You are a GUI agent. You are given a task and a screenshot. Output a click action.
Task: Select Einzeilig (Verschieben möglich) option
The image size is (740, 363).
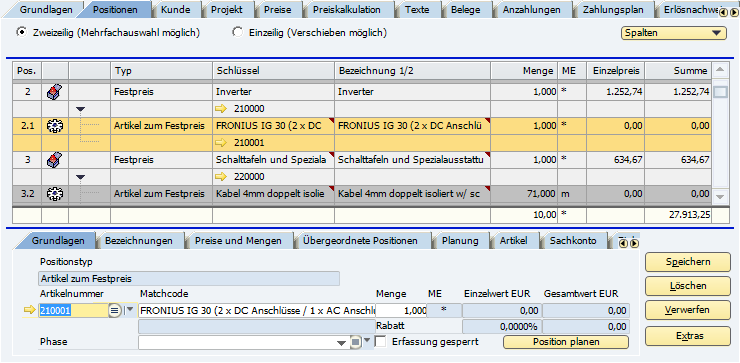pyautogui.click(x=238, y=33)
